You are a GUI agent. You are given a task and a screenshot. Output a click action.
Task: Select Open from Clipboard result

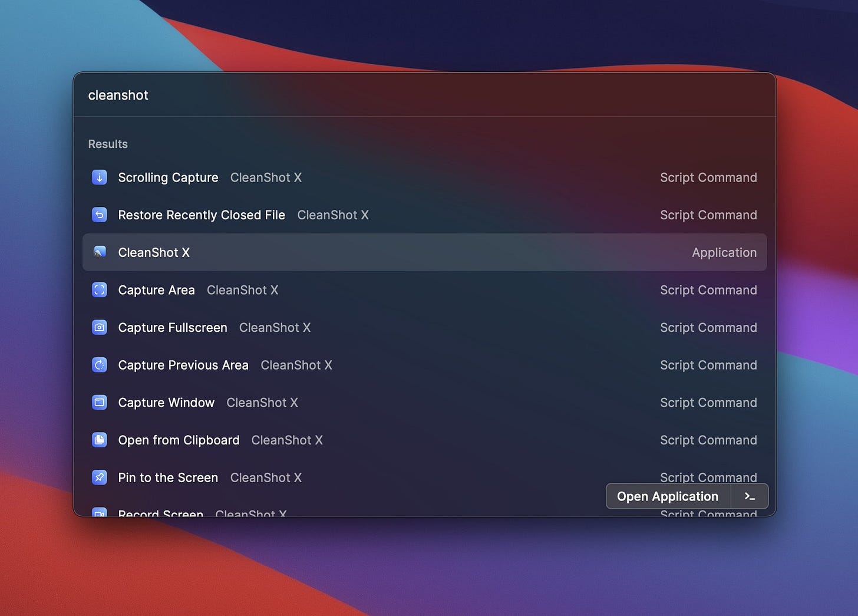424,440
